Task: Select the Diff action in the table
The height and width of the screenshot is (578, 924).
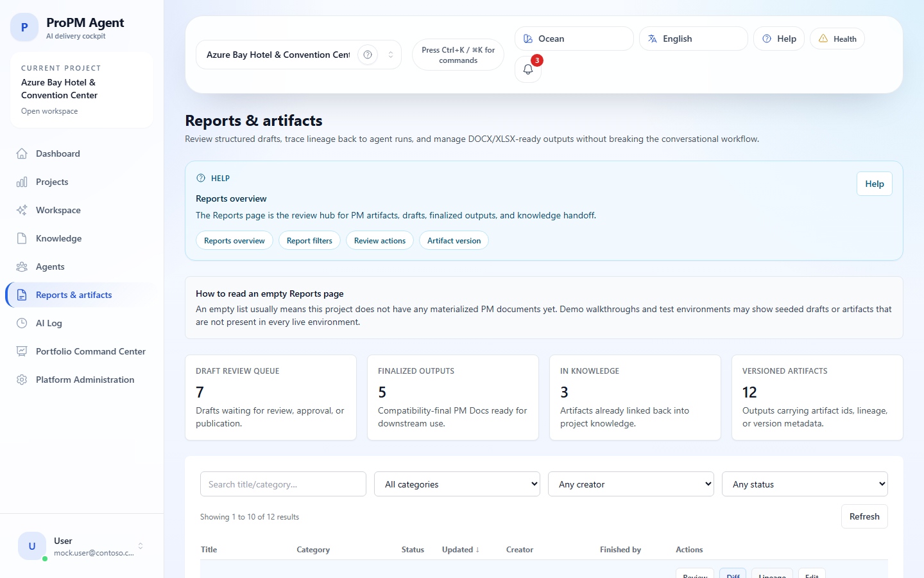Action: tap(733, 575)
